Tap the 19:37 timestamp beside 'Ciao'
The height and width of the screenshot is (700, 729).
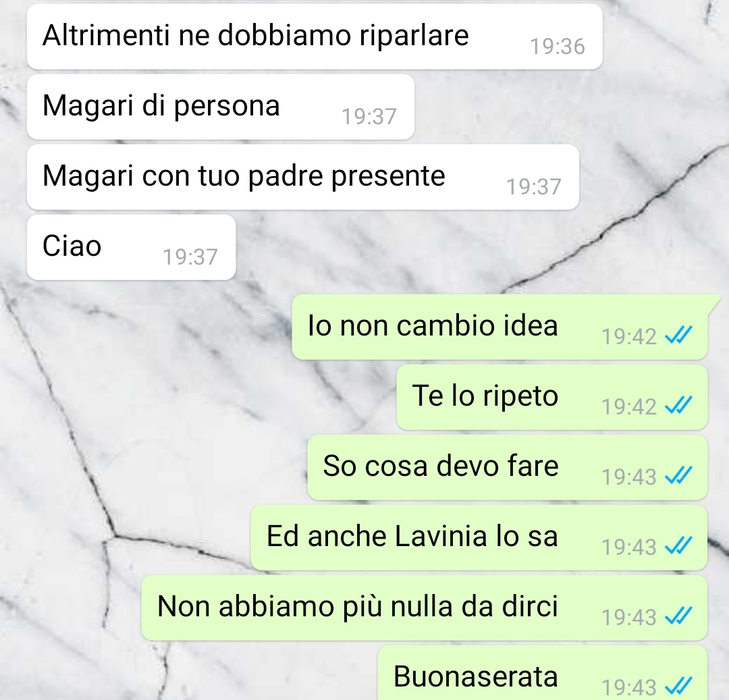tap(190, 257)
